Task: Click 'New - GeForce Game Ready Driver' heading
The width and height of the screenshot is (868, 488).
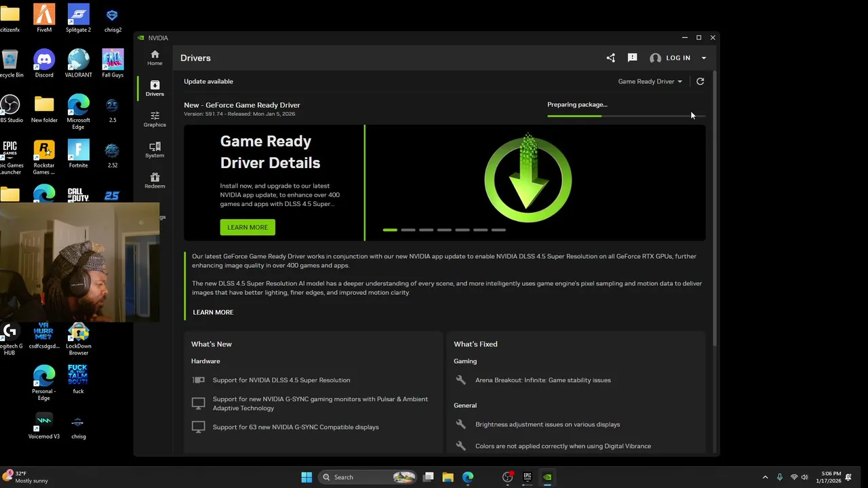Action: pyautogui.click(x=242, y=105)
